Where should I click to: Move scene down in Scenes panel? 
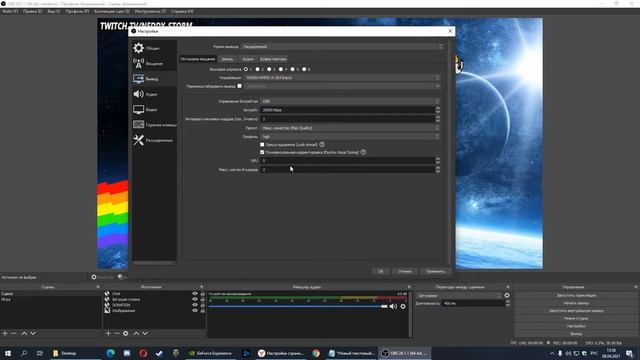pyautogui.click(x=33, y=333)
